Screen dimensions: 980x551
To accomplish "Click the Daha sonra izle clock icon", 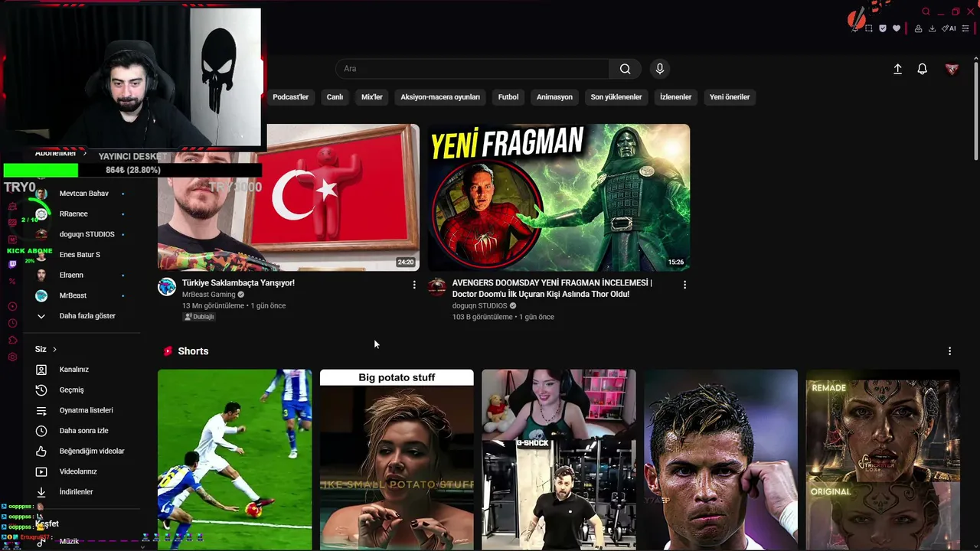I will [x=41, y=431].
